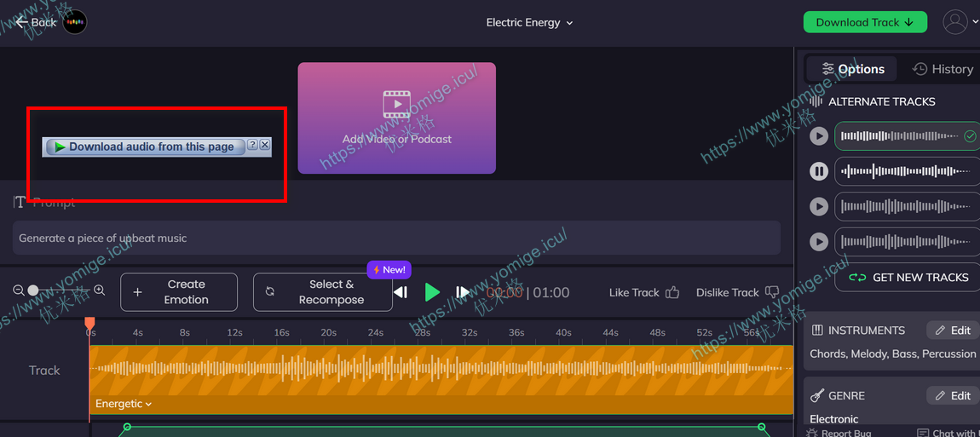The image size is (980, 437).
Task: Play the third alternate track
Action: click(x=819, y=206)
